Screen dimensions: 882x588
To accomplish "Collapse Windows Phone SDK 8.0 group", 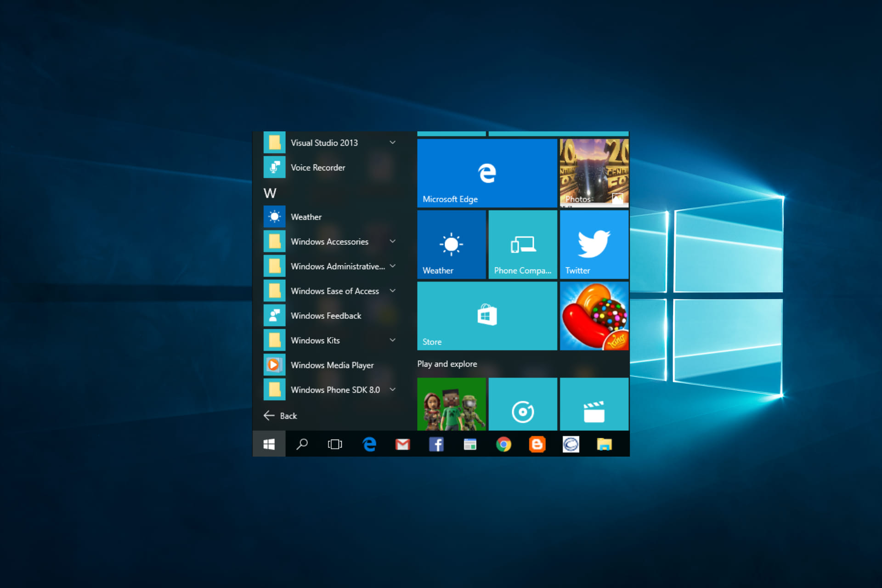I will click(x=393, y=389).
